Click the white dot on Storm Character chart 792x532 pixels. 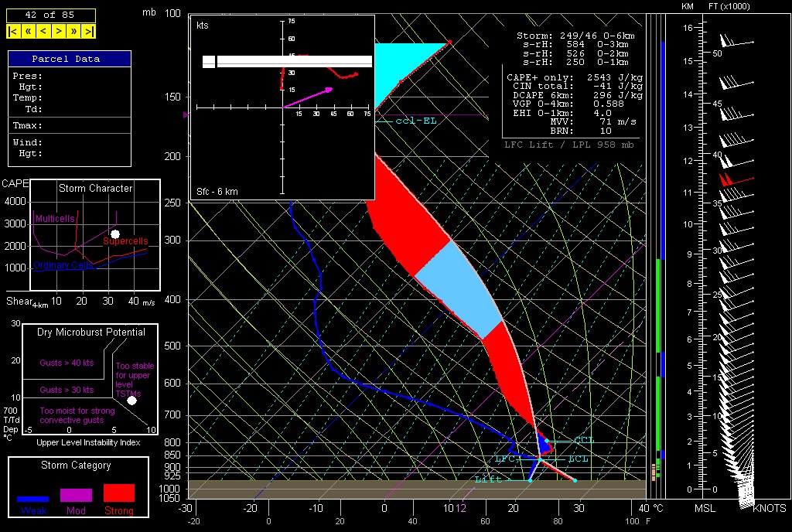point(115,234)
